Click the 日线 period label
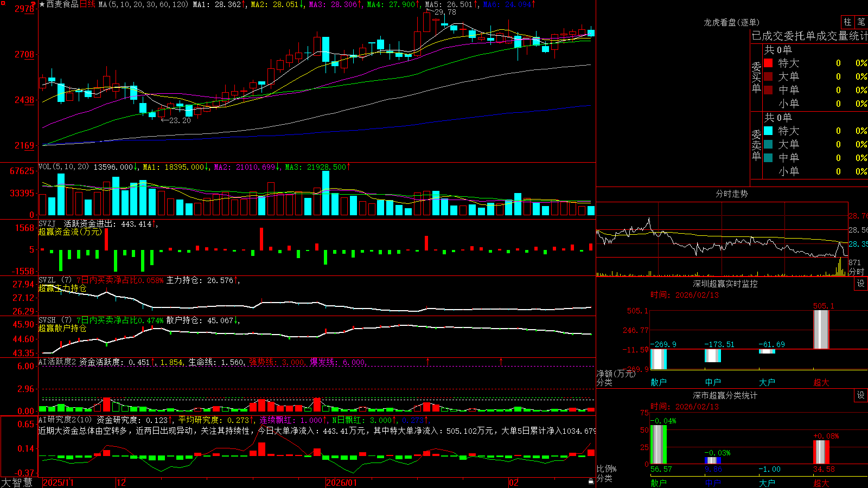Viewport: 868px width, 488px height. [x=87, y=4]
